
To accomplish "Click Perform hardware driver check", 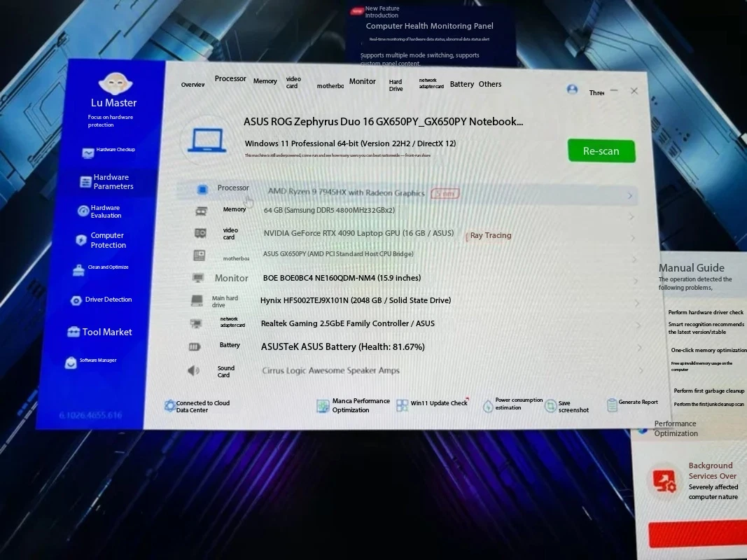I will pyautogui.click(x=706, y=312).
